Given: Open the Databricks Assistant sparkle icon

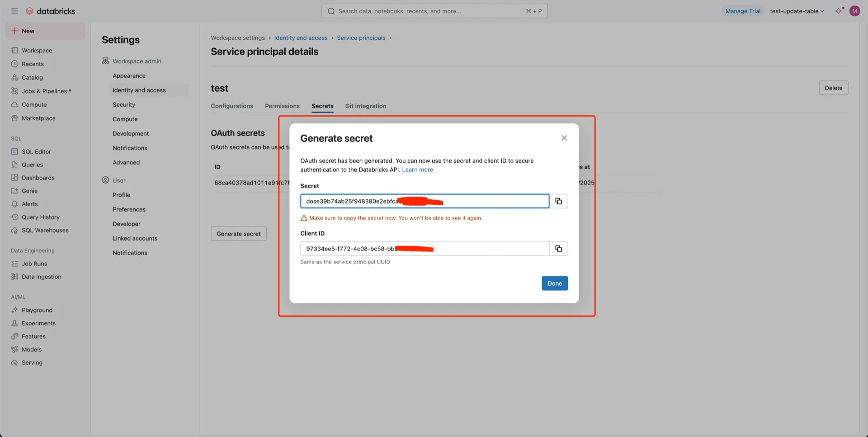Looking at the screenshot, I should click(x=839, y=11).
